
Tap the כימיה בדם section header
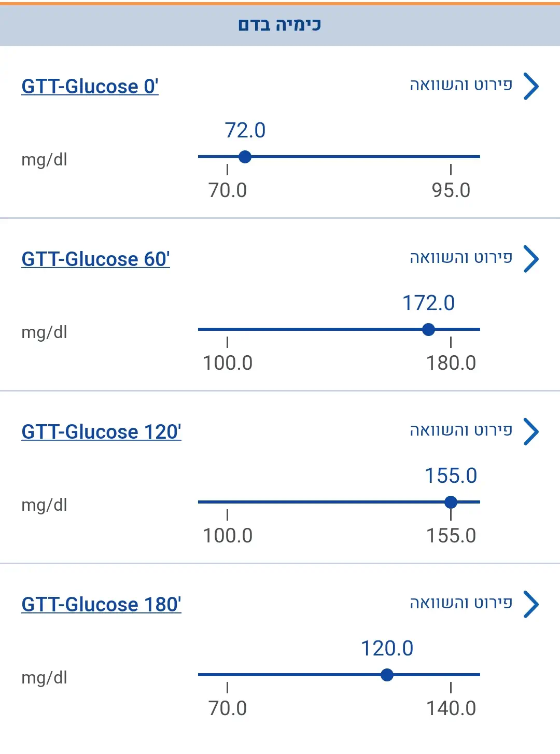tap(280, 25)
